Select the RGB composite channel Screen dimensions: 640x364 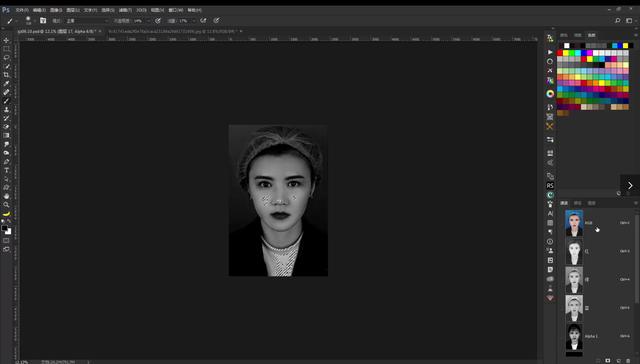[597, 223]
